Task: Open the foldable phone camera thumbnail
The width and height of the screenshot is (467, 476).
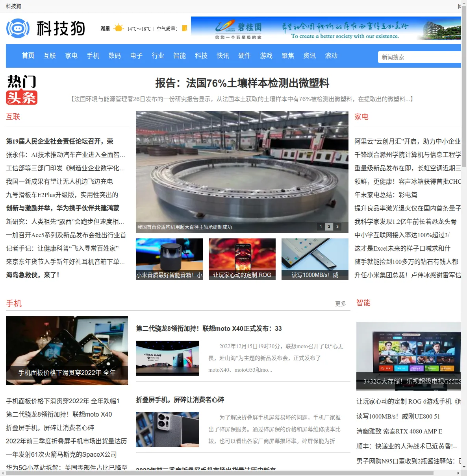Action: [x=167, y=430]
